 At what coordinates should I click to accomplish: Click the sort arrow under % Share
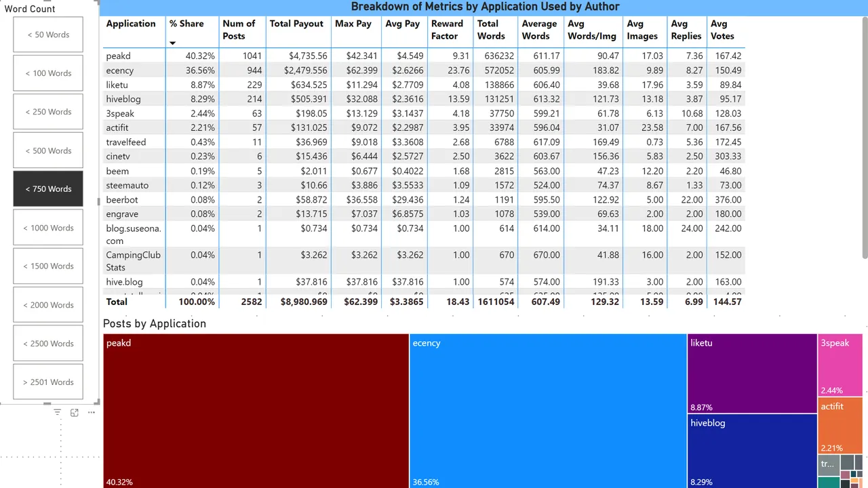pyautogui.click(x=172, y=43)
